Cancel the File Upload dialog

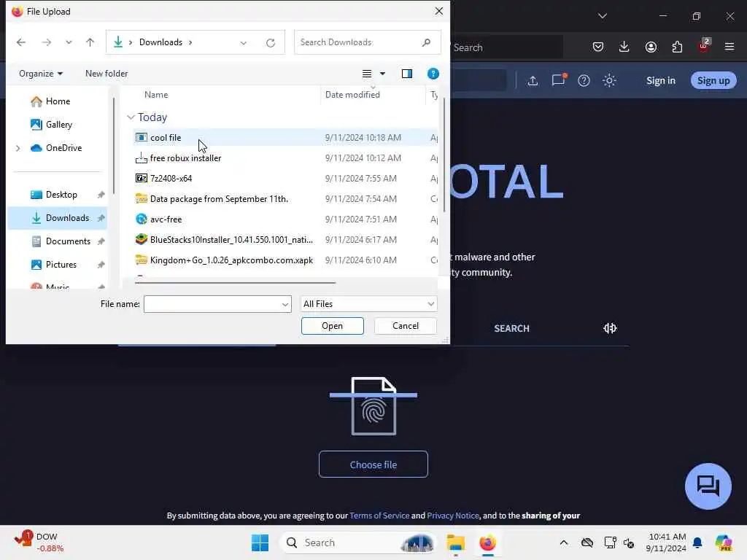[x=406, y=326]
